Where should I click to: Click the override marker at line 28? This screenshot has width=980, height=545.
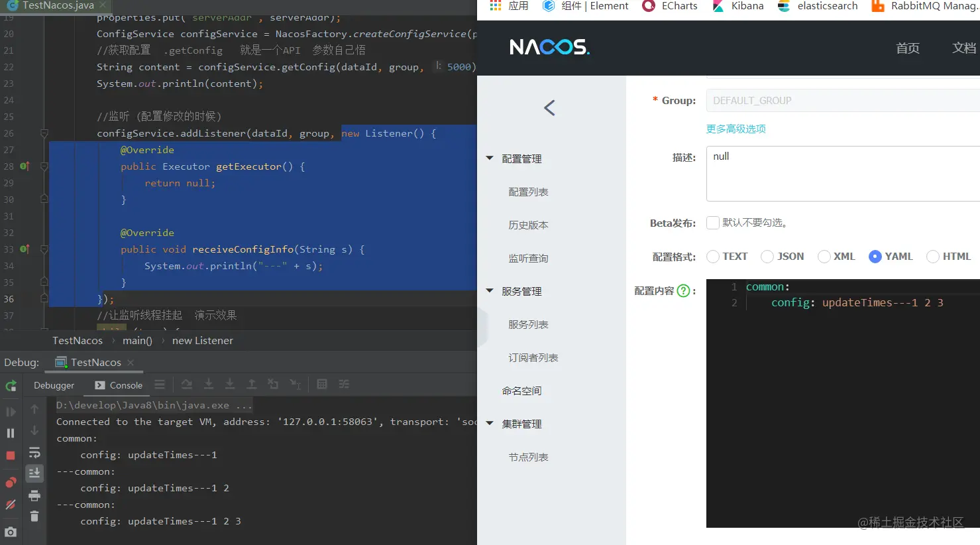25,166
